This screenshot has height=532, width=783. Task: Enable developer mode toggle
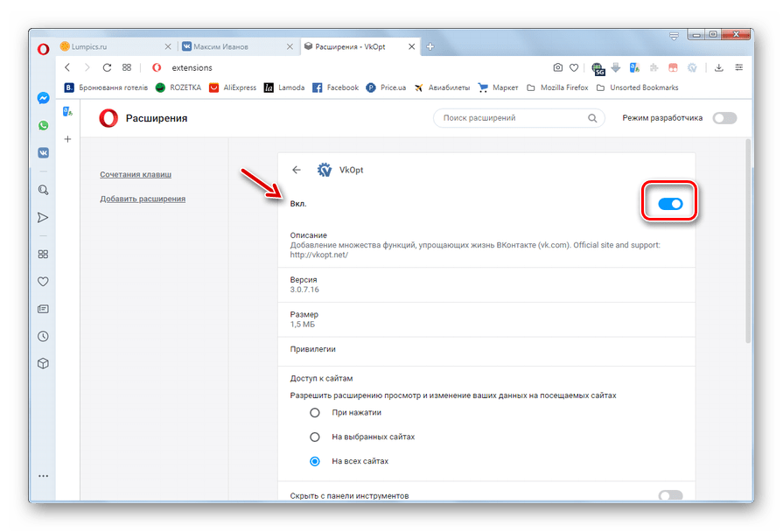pyautogui.click(x=724, y=118)
